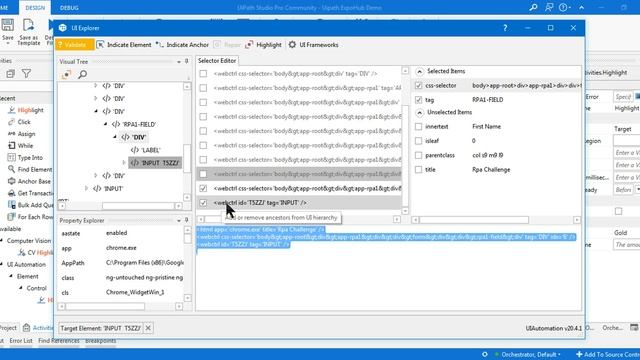Toggle the highlighted gray selector row checkbox
Image resolution: width=640 pixels, height=360 pixels.
click(203, 174)
